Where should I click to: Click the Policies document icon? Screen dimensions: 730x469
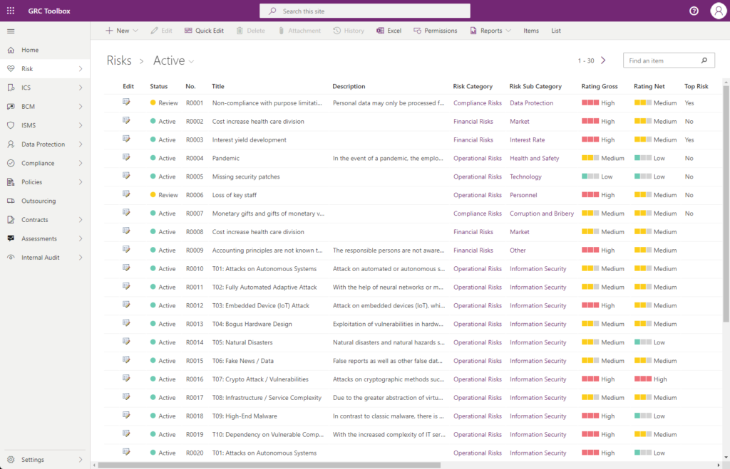[x=11, y=182]
